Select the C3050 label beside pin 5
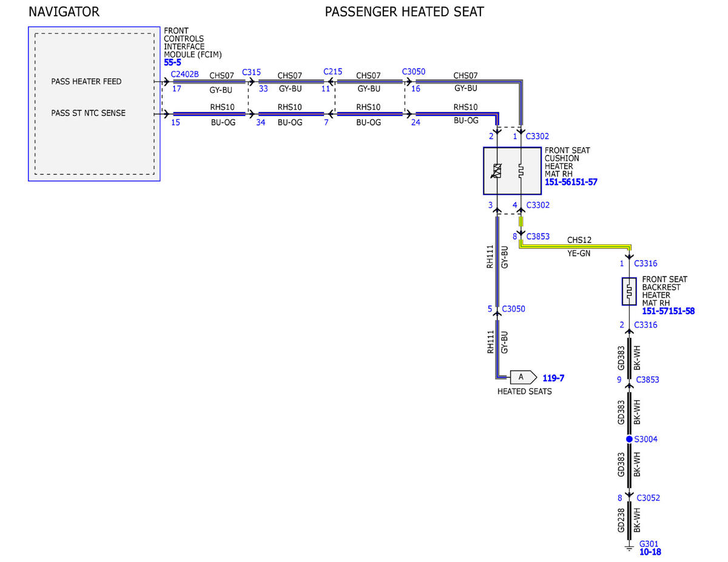The image size is (728, 562). pyautogui.click(x=513, y=309)
